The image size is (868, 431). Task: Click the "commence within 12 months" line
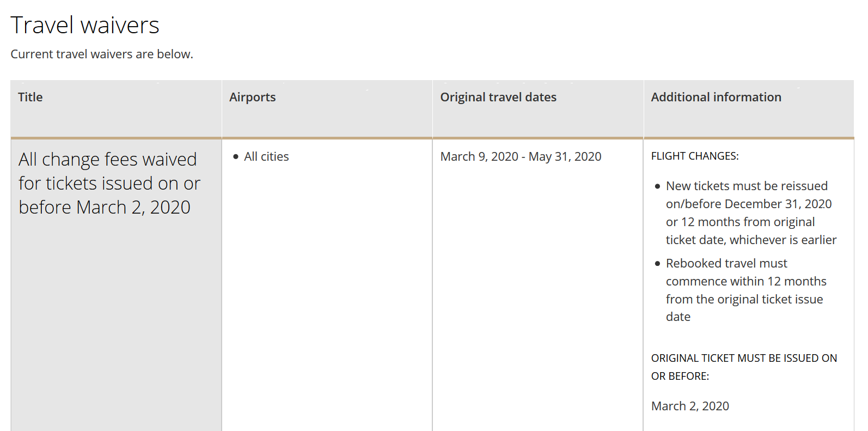tap(746, 282)
